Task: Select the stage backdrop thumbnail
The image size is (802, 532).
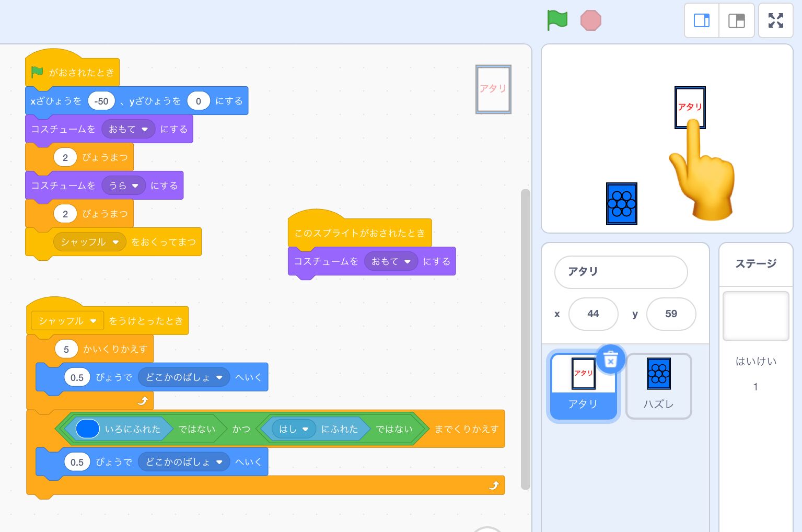Action: 755,316
